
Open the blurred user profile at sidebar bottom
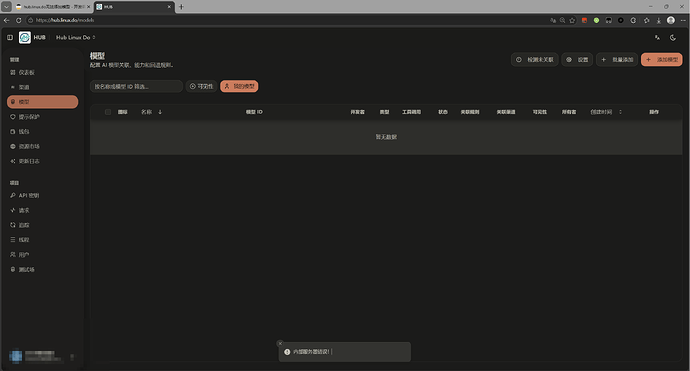(x=42, y=356)
